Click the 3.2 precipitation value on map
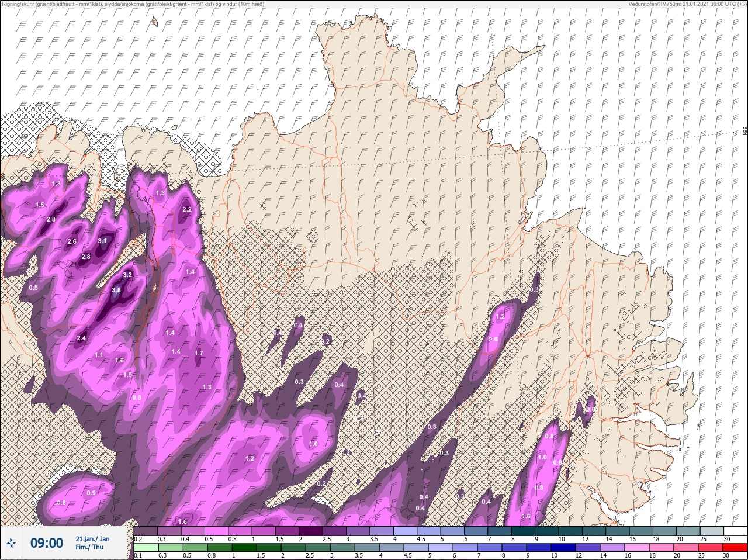The width and height of the screenshot is (748, 560). [128, 275]
